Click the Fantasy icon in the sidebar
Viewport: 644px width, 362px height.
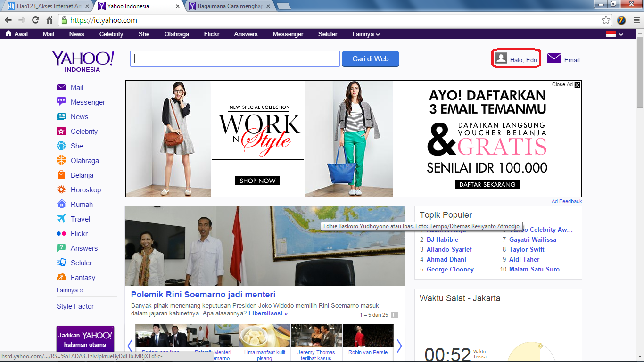point(61,277)
